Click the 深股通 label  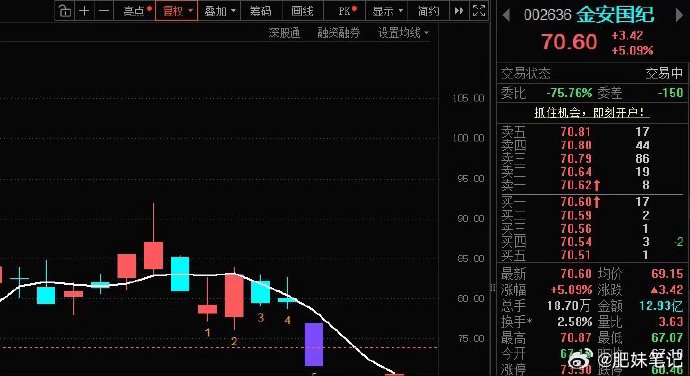click(x=284, y=33)
